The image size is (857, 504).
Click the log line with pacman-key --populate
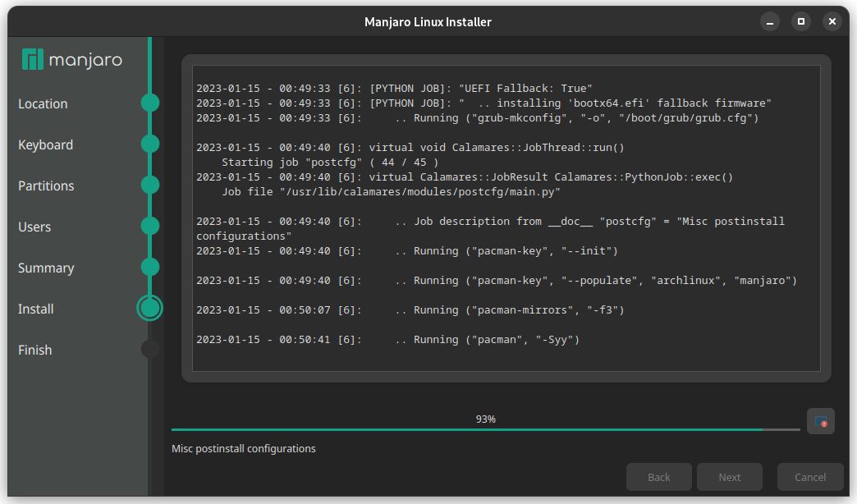[x=497, y=281]
